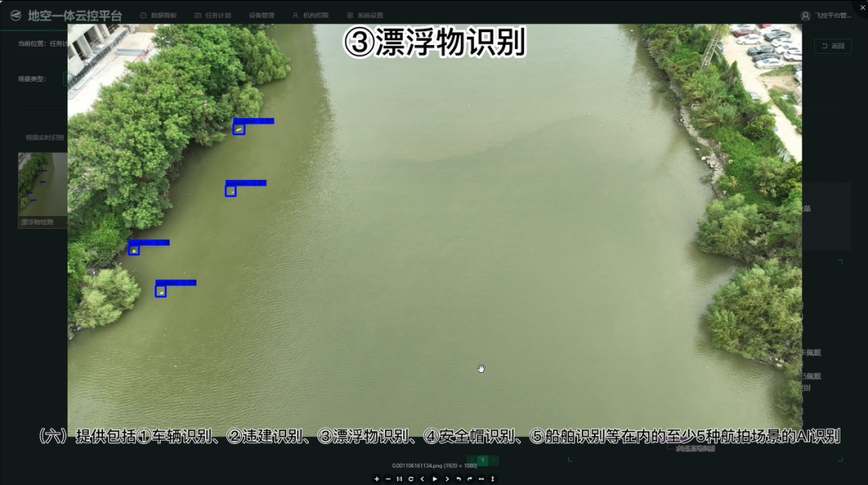The width and height of the screenshot is (868, 485).
Task: Open 设备管理 menu item
Action: click(x=261, y=15)
